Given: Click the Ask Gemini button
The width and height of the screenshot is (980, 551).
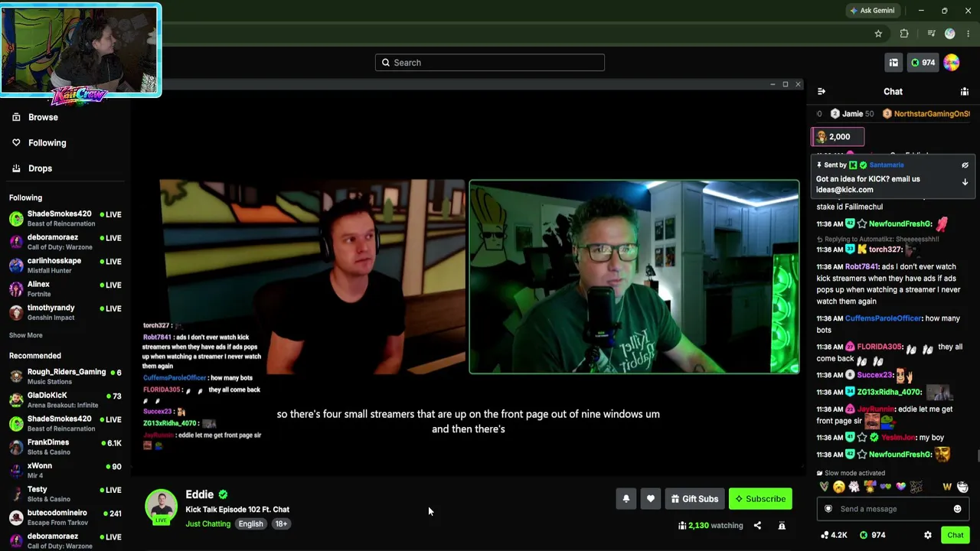Looking at the screenshot, I should tap(871, 11).
